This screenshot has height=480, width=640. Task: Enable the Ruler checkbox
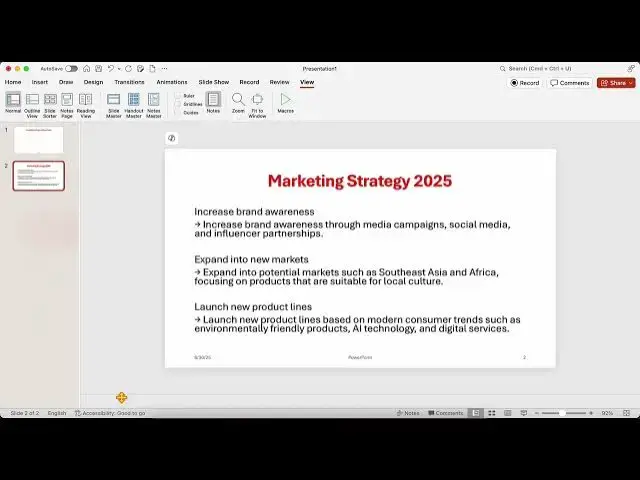coord(178,96)
